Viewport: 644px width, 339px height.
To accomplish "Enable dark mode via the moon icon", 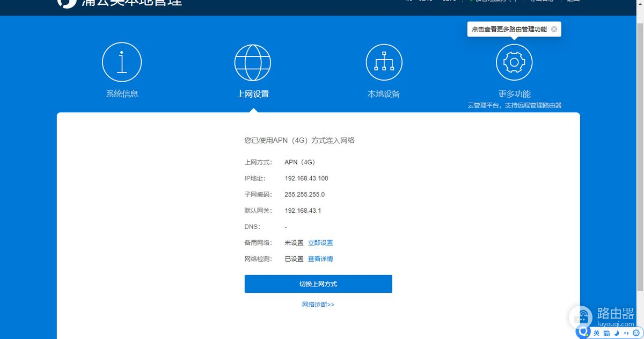I will [616, 333].
